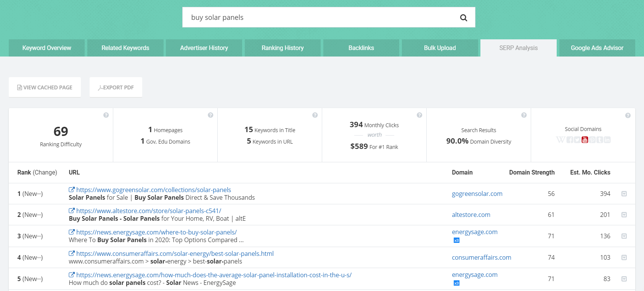Click external link icon for altestore URL

tap(72, 211)
